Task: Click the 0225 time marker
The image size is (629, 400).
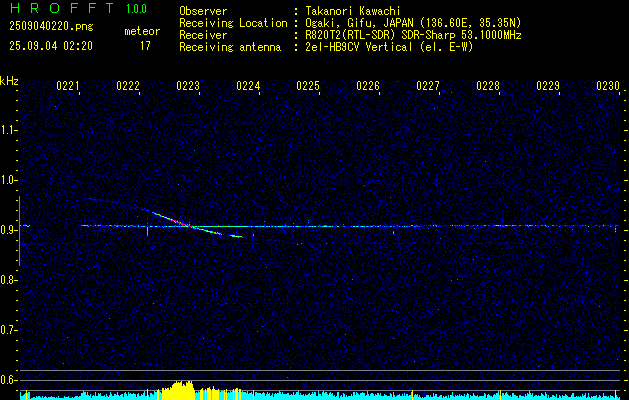Action: 308,86
